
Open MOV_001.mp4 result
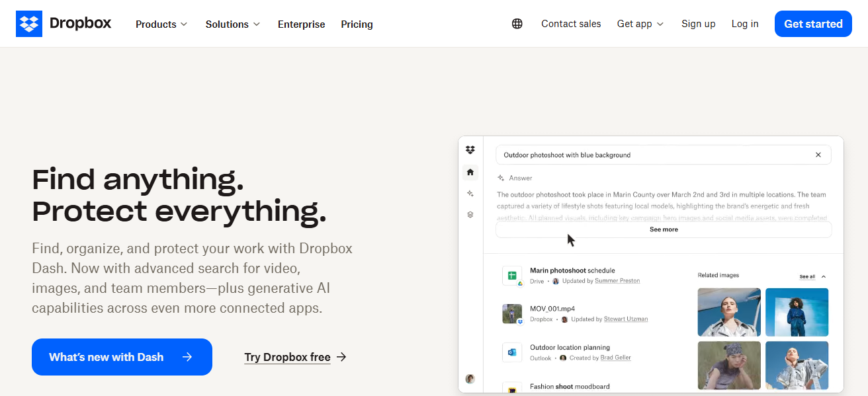tap(552, 309)
